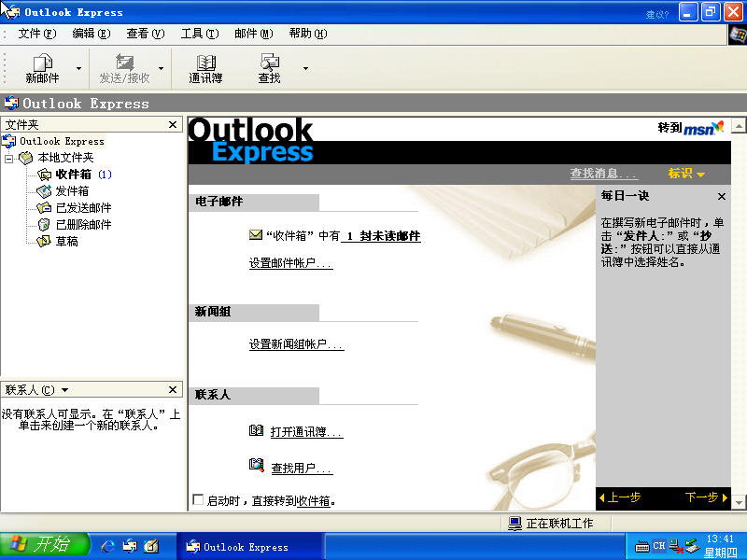Screen dimensions: 747x560
Task: Click the 设置新闻组帐户 link
Action: (x=296, y=344)
